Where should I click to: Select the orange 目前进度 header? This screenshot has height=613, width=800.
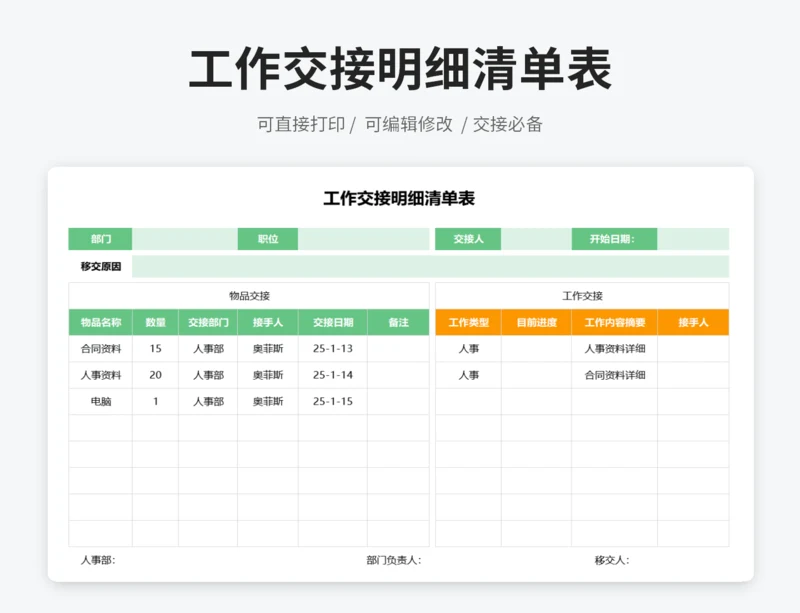pos(536,323)
